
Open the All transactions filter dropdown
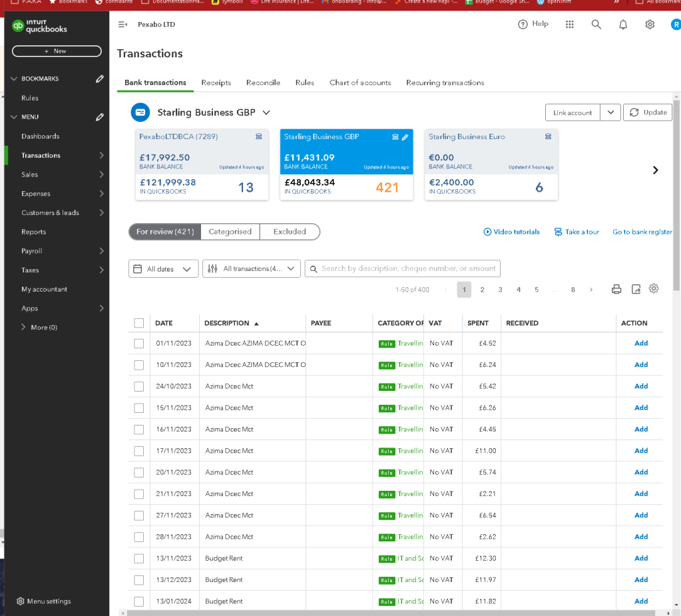click(x=252, y=269)
